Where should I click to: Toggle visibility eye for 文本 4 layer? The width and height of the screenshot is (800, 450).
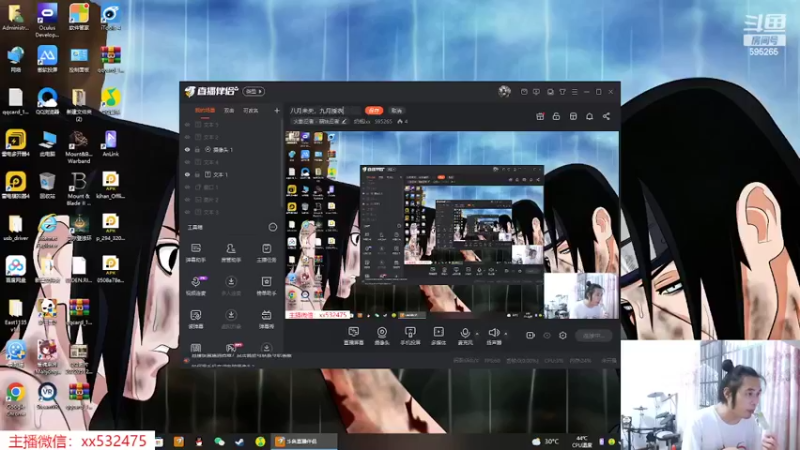(187, 162)
